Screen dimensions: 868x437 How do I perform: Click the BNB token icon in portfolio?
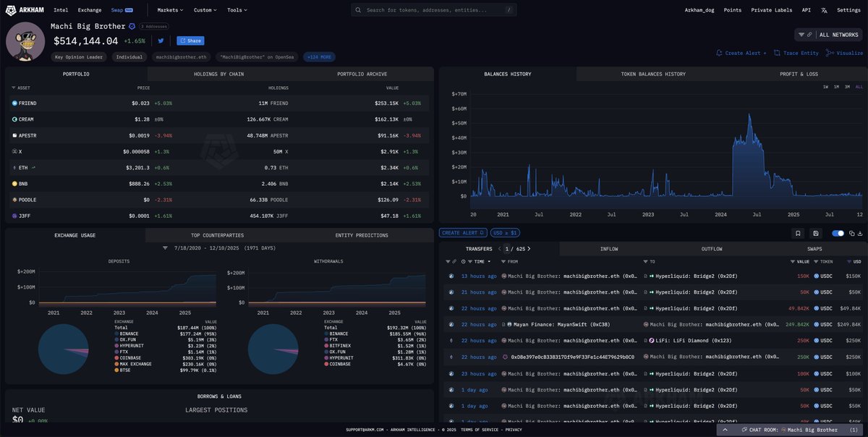pyautogui.click(x=14, y=183)
